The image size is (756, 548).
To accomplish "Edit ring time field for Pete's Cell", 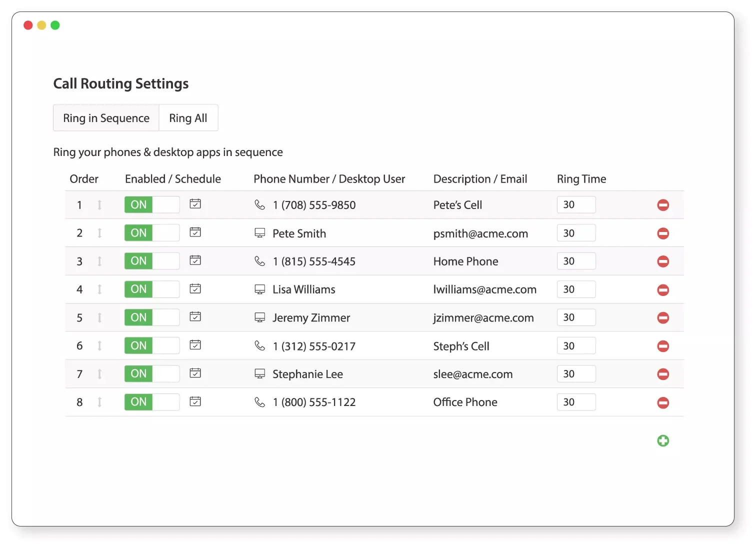I will coord(576,204).
